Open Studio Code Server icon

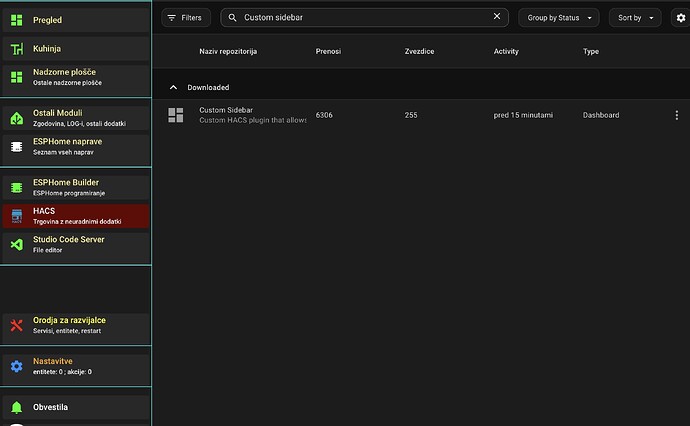click(x=17, y=244)
